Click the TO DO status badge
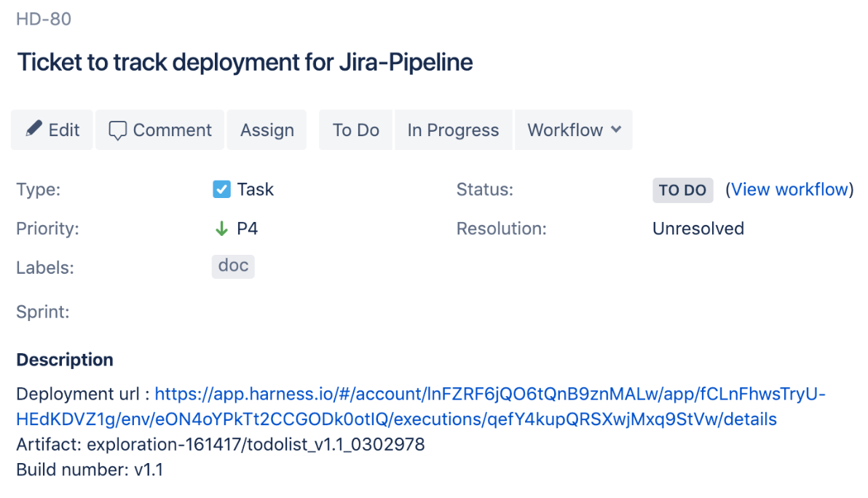The width and height of the screenshot is (868, 498). [682, 190]
